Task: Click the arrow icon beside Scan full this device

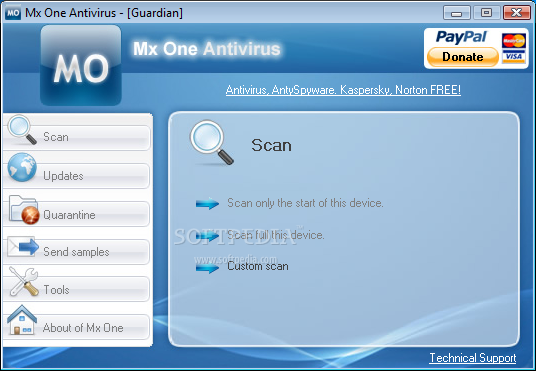Action: click(207, 236)
